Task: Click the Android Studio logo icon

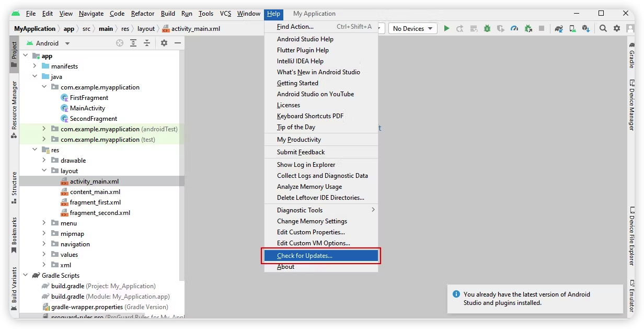Action: (x=16, y=14)
